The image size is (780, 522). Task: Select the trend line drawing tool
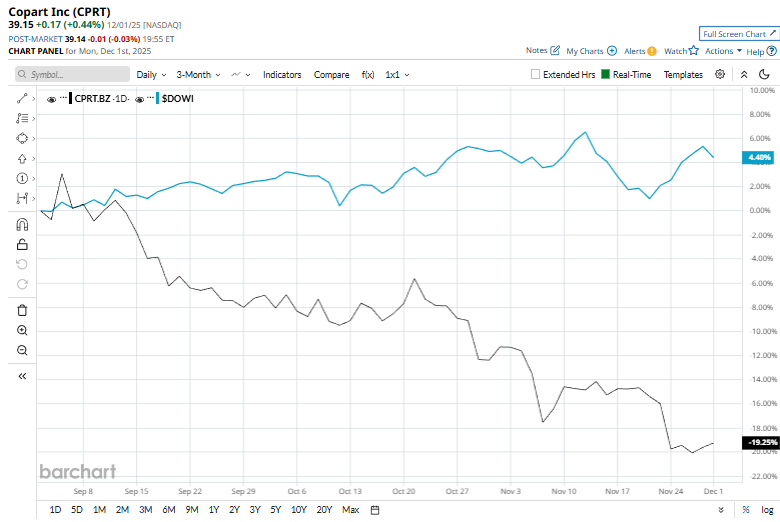click(22, 99)
